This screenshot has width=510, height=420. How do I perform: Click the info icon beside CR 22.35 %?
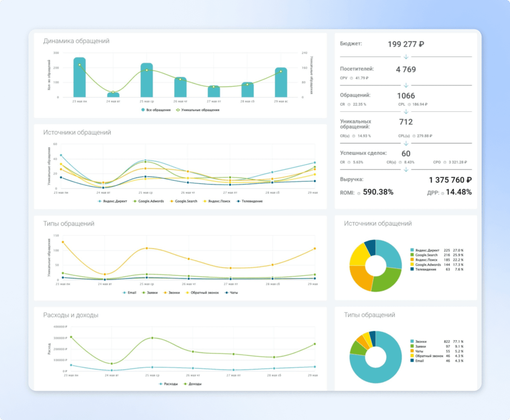349,105
